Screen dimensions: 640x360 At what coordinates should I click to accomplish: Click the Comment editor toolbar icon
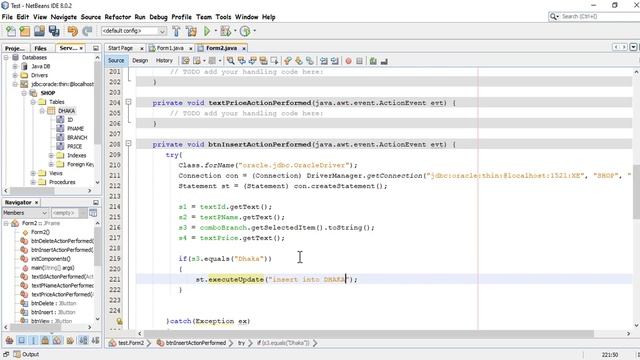tap(373, 61)
